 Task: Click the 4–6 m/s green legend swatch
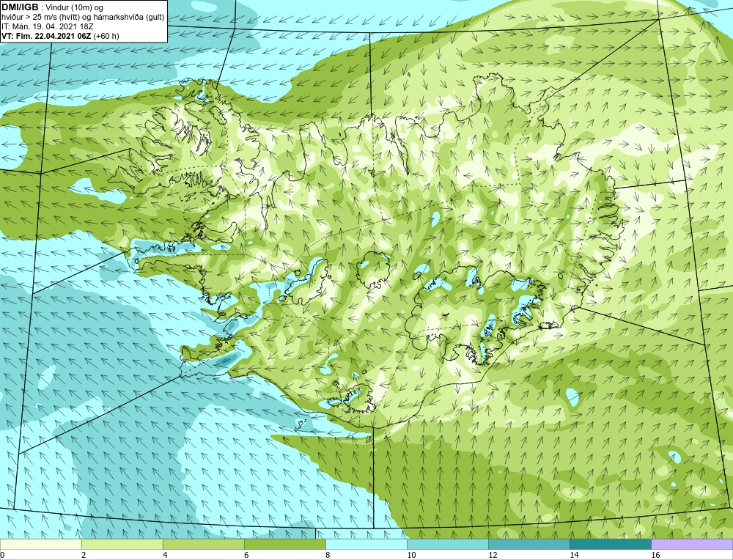pyautogui.click(x=203, y=544)
